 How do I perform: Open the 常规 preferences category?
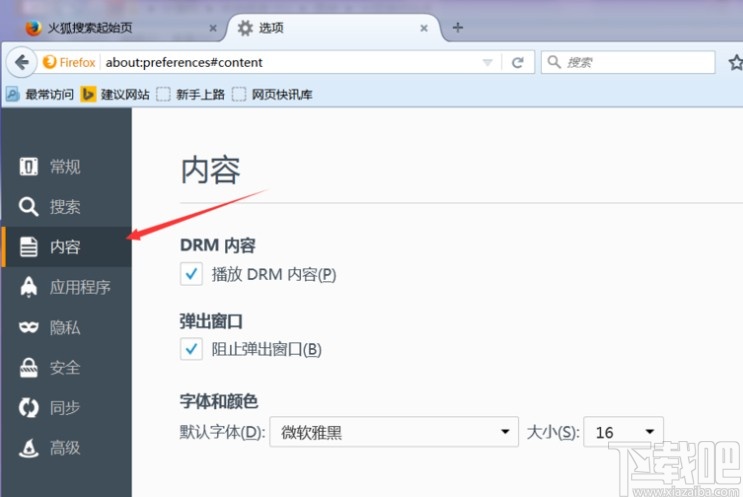(66, 167)
